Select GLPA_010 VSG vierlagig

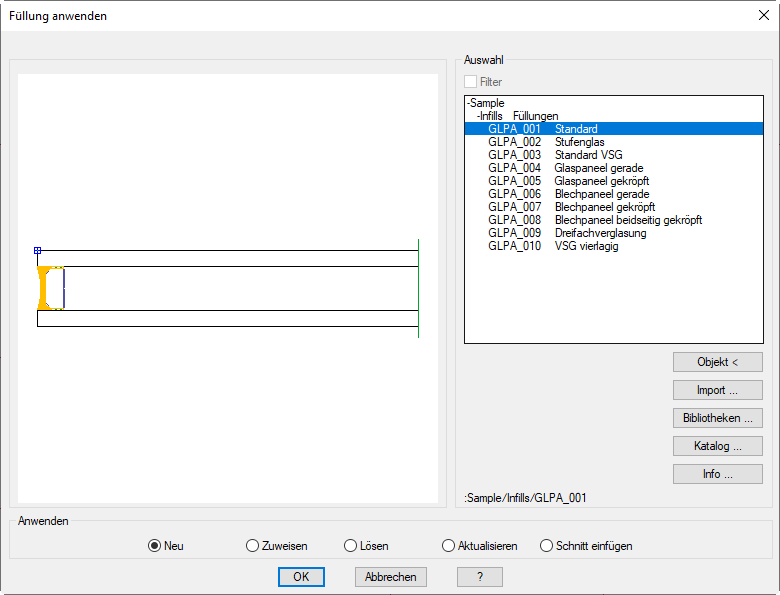553,246
